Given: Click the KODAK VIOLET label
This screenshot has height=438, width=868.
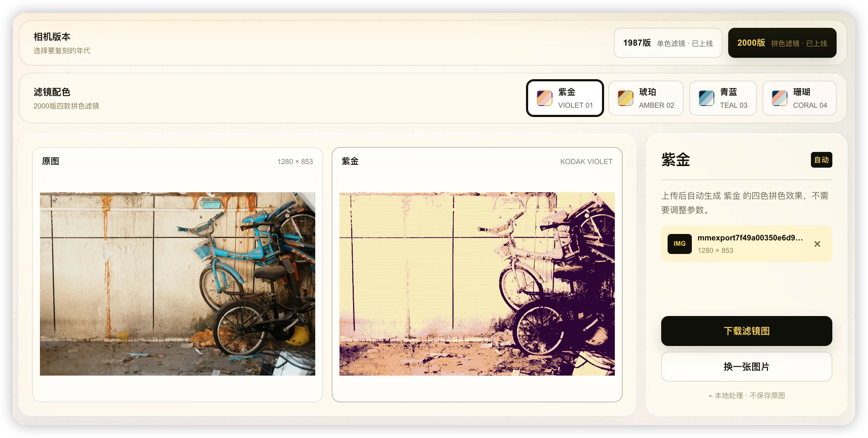Looking at the screenshot, I should click(x=586, y=162).
